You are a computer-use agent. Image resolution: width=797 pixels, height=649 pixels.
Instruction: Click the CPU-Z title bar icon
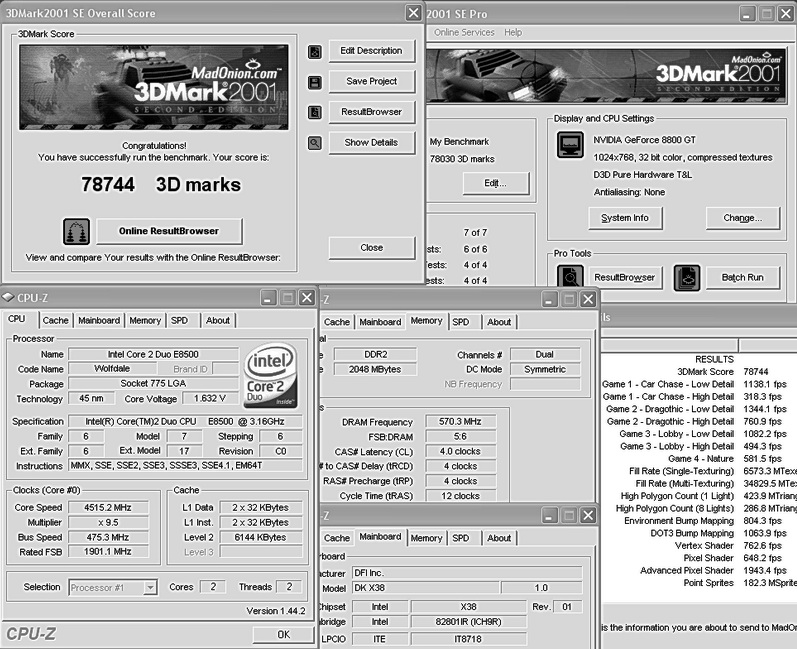pyautogui.click(x=8, y=297)
